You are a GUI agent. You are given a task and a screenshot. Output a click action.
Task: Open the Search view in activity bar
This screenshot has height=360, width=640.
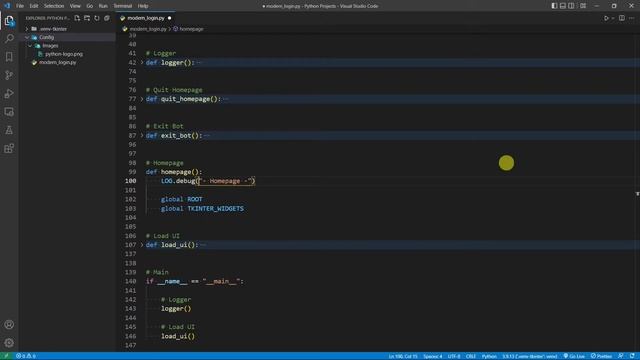pos(9,38)
